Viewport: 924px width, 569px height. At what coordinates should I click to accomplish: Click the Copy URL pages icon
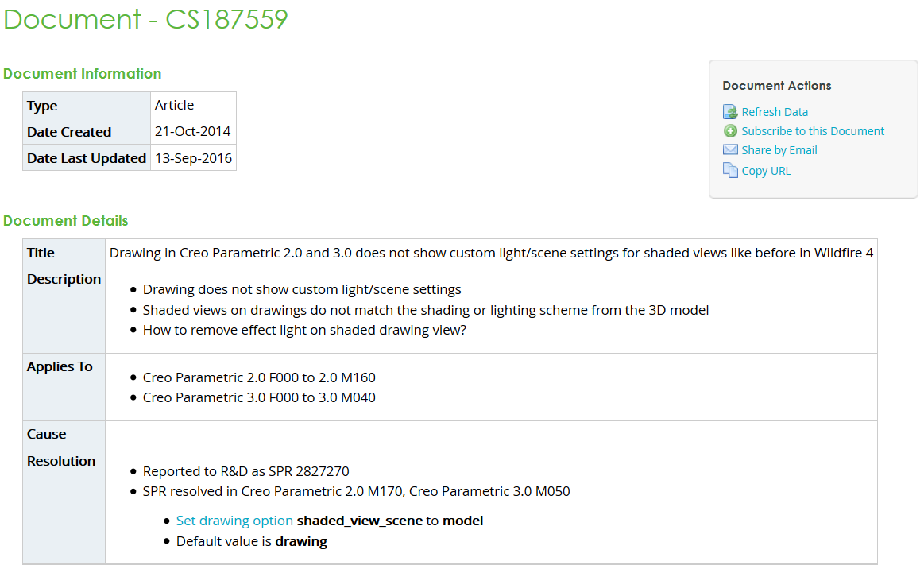pos(730,170)
